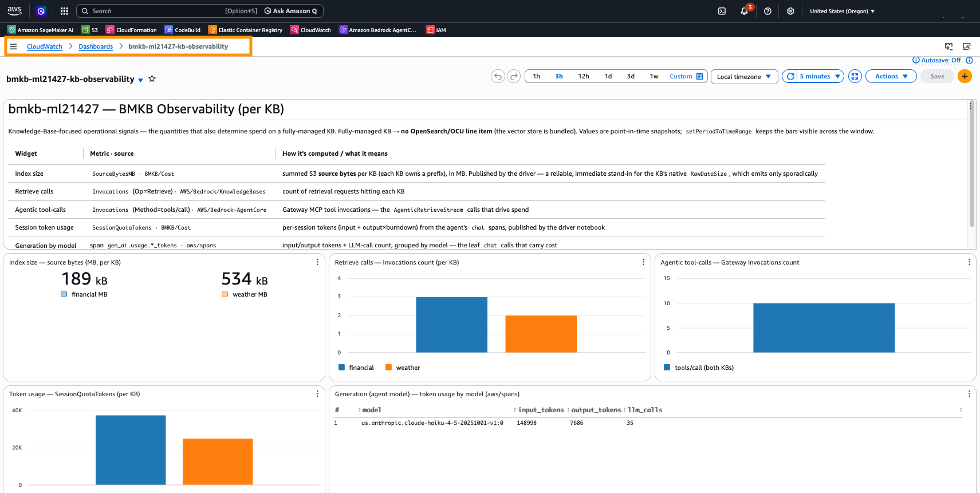Select the 3h time range
The image size is (980, 493).
pos(559,76)
